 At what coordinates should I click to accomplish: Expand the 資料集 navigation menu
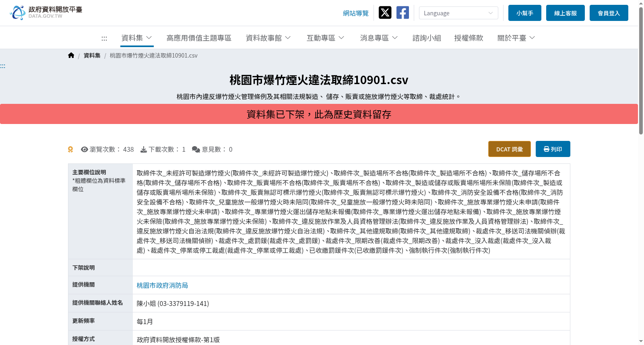pyautogui.click(x=137, y=38)
